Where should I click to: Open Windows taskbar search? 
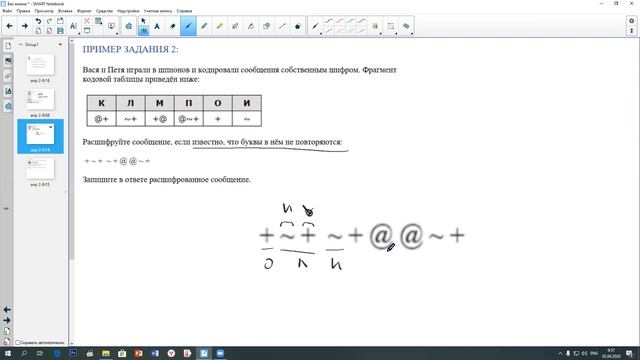(x=24, y=353)
